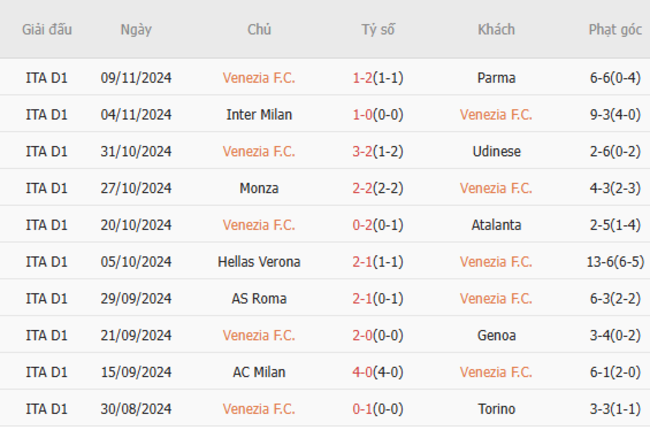Click the Phạt góc column header
The width and height of the screenshot is (650, 430).
click(x=615, y=30)
